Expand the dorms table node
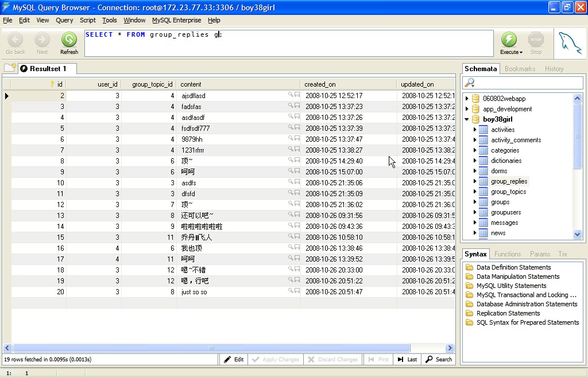This screenshot has height=378, width=588. pyautogui.click(x=475, y=171)
